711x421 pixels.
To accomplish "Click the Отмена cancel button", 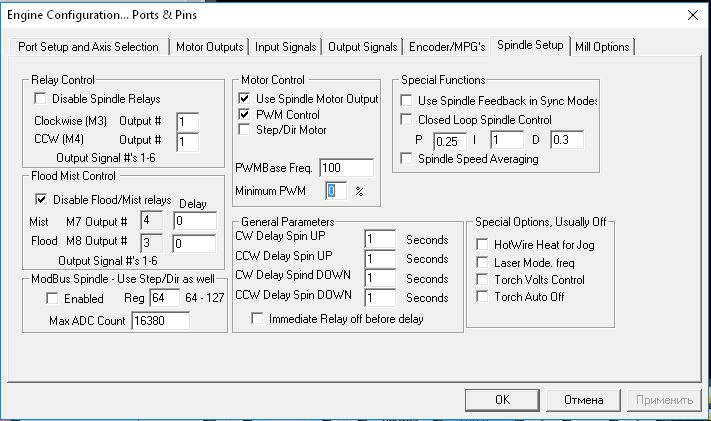I will click(584, 400).
